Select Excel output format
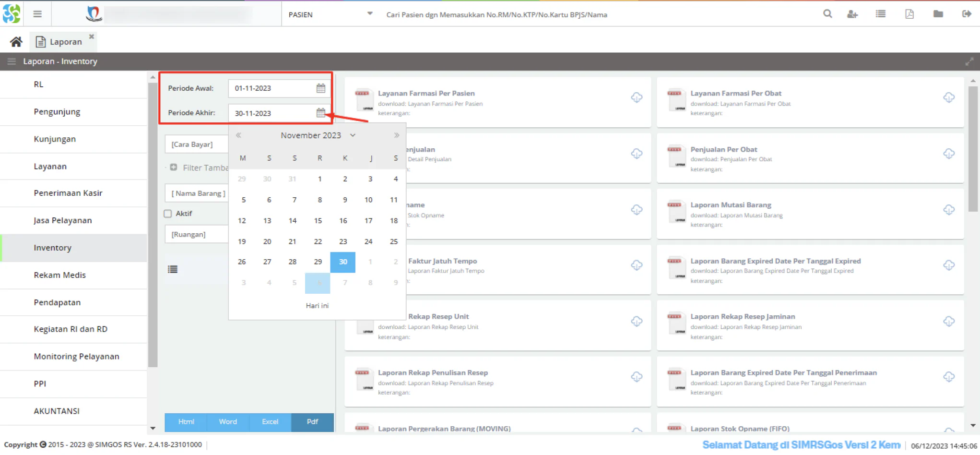 click(270, 422)
